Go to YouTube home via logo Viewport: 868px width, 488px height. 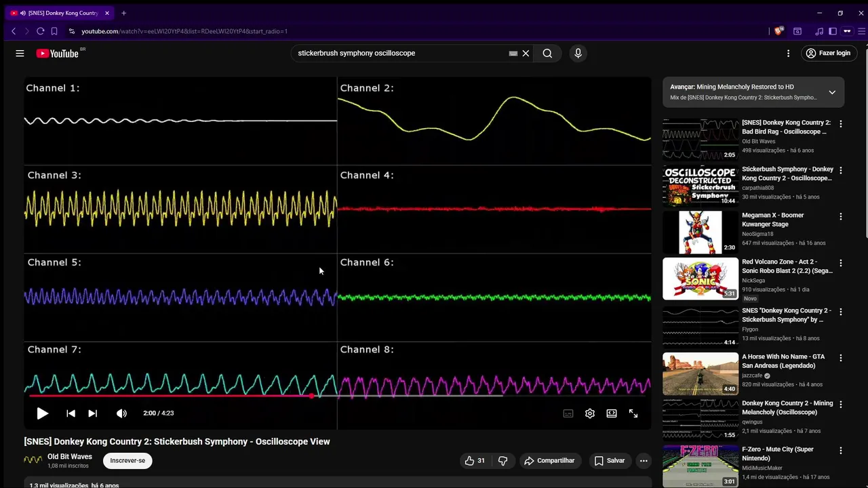click(58, 53)
